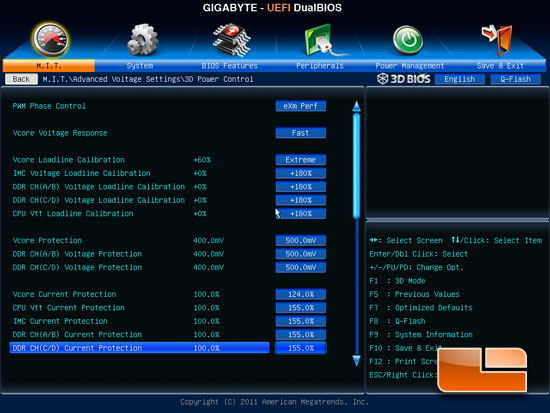This screenshot has height=413, width=550.
Task: Change DDR CH(A/B) Voltage Protection 500.0mV value
Action: pos(301,254)
